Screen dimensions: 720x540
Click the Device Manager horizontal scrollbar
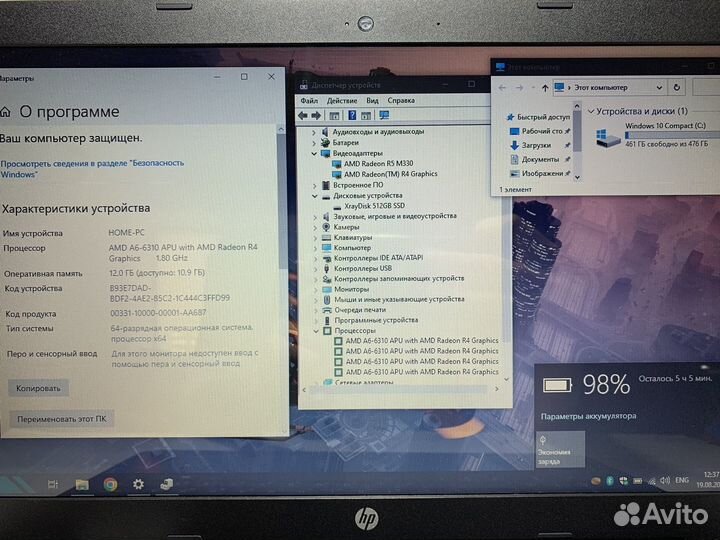coord(399,389)
